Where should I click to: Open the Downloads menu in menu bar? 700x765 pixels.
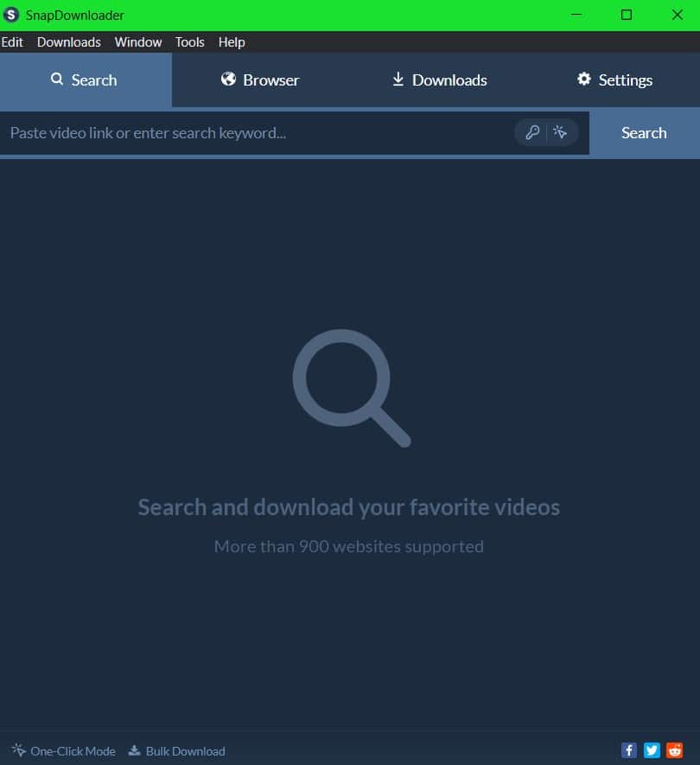click(x=69, y=42)
